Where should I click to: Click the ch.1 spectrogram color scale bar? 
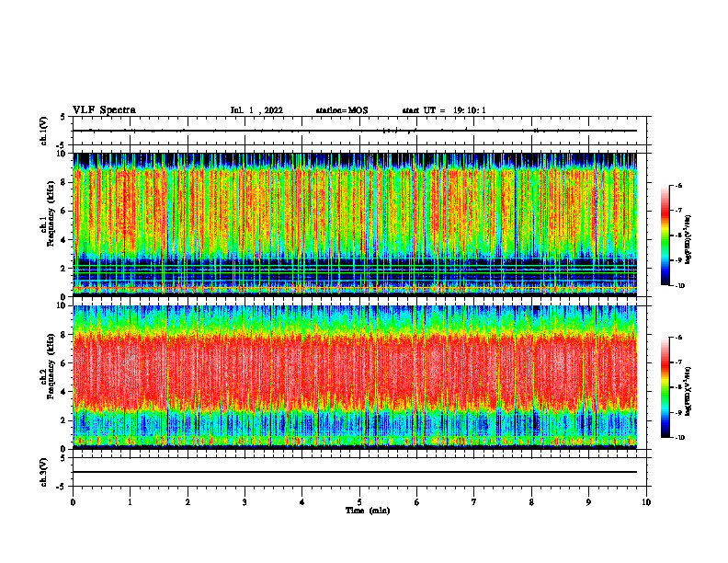[x=665, y=236]
